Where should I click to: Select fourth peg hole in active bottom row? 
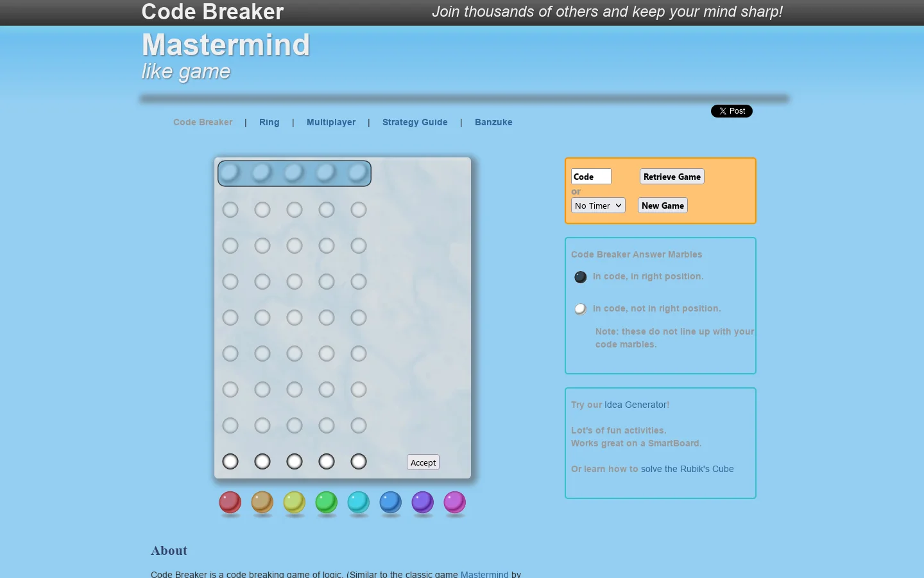point(327,461)
